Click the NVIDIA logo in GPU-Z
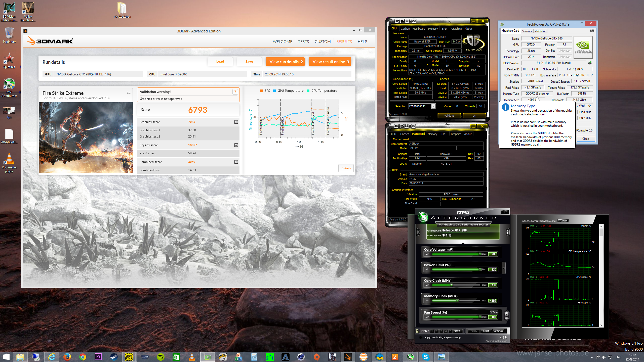Screen dimensions: 644x362 [583, 47]
